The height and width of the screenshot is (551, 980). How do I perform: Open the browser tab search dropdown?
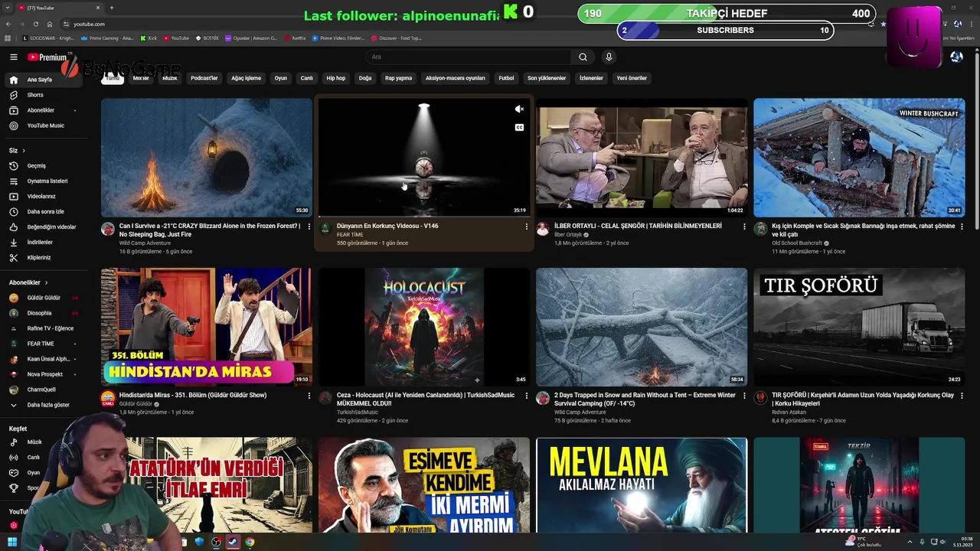[8, 8]
